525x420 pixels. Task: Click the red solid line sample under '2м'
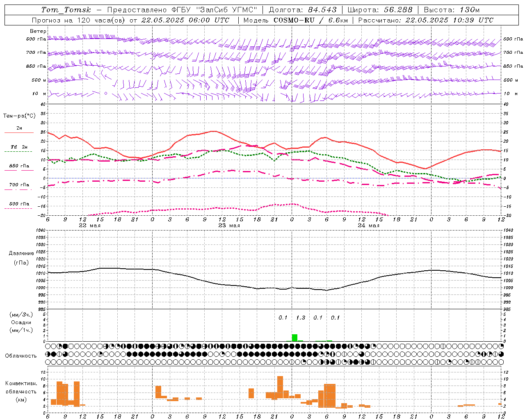point(19,132)
